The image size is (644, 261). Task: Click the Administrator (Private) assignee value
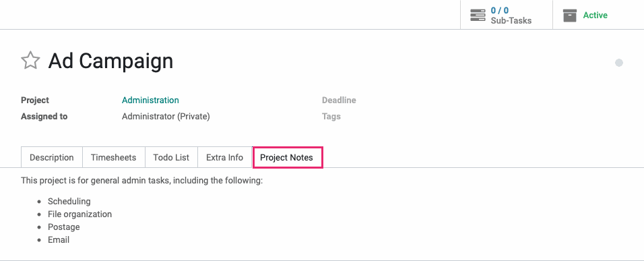point(166,116)
